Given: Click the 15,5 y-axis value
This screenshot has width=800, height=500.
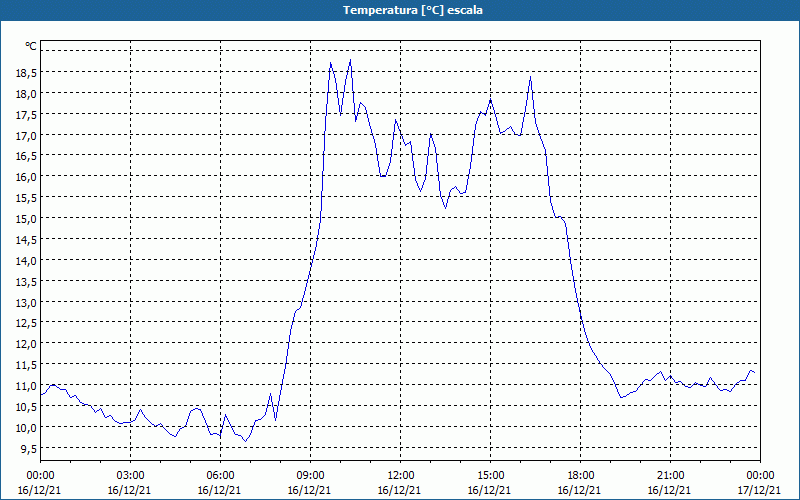Looking at the screenshot, I should [27, 198].
